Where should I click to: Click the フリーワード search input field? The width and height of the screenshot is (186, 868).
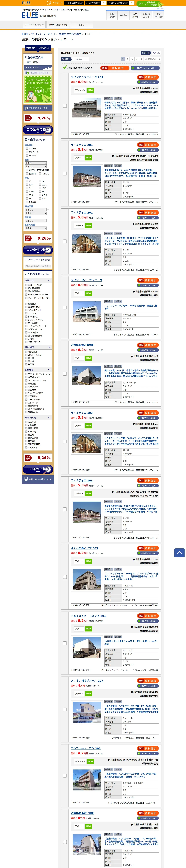pos(38,266)
